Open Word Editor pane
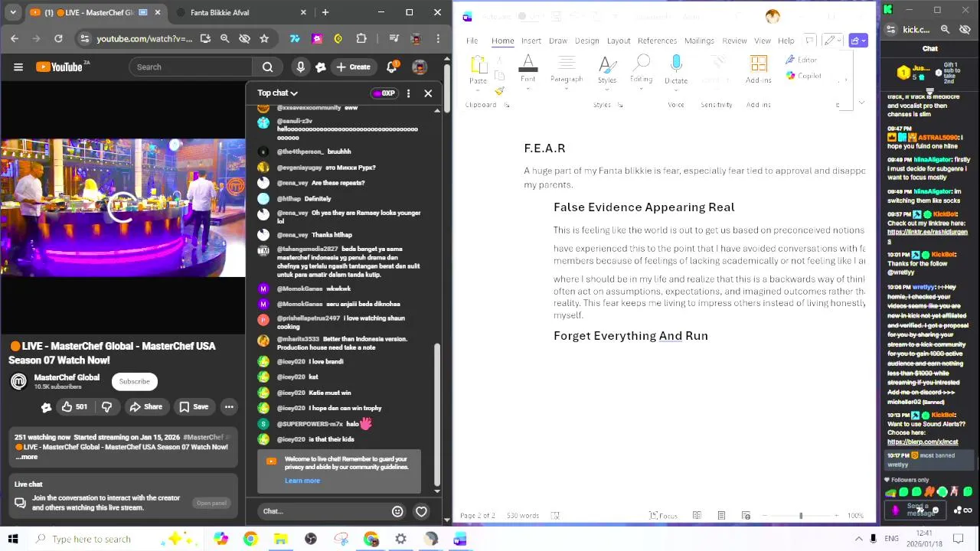Image resolution: width=980 pixels, height=551 pixels. pyautogui.click(x=802, y=60)
